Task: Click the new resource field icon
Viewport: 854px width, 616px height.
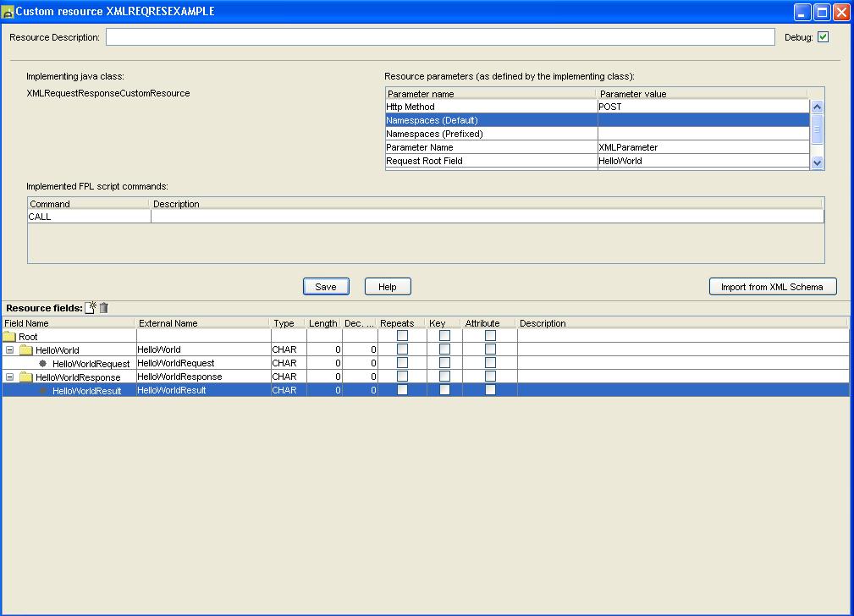Action: click(91, 308)
